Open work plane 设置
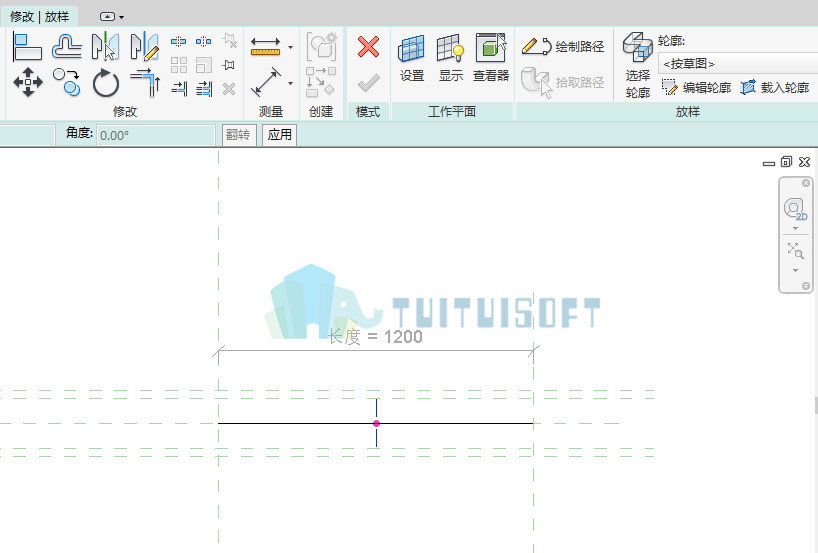 coord(412,58)
